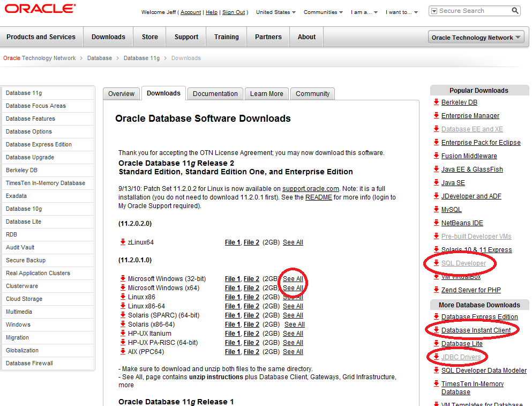Select Database Firewall in sidebar
The height and width of the screenshot is (406, 532).
pos(48,363)
